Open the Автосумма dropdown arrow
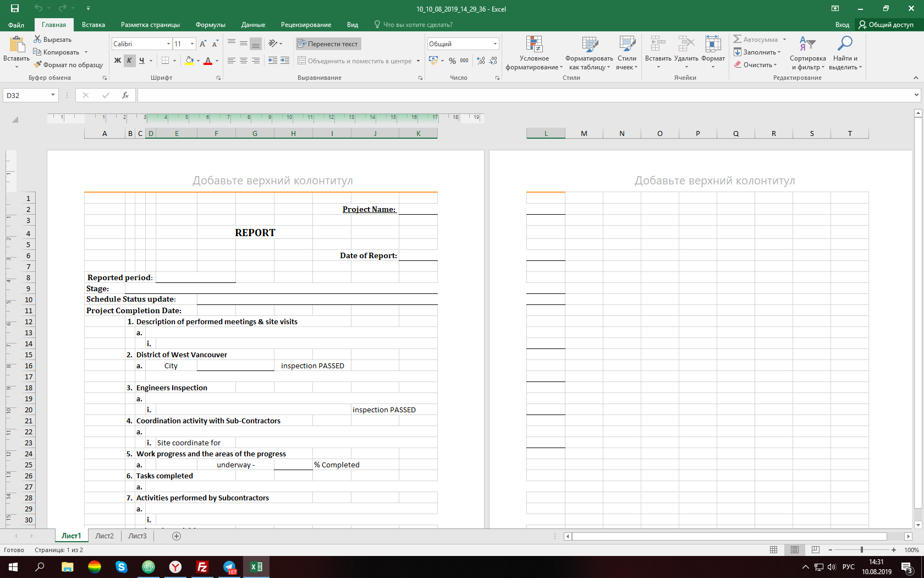The image size is (924, 578). click(784, 39)
